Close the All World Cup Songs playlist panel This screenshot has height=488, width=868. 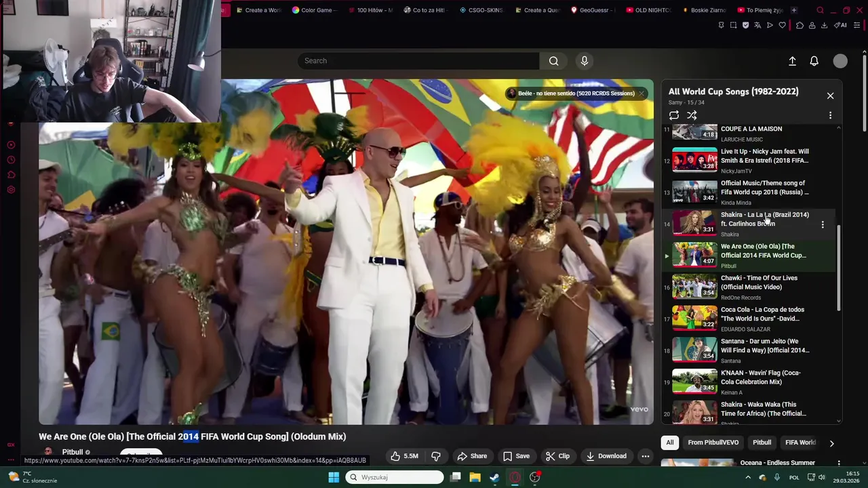coord(830,96)
